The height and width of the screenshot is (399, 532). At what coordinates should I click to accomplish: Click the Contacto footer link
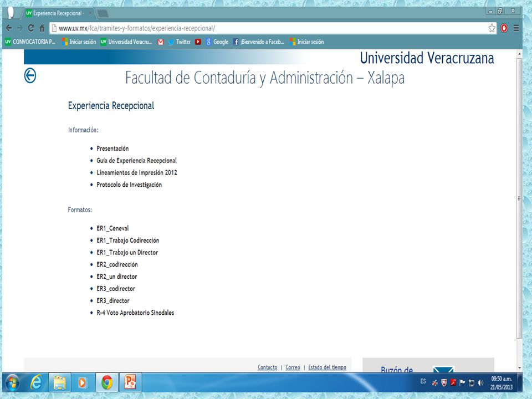tap(267, 367)
